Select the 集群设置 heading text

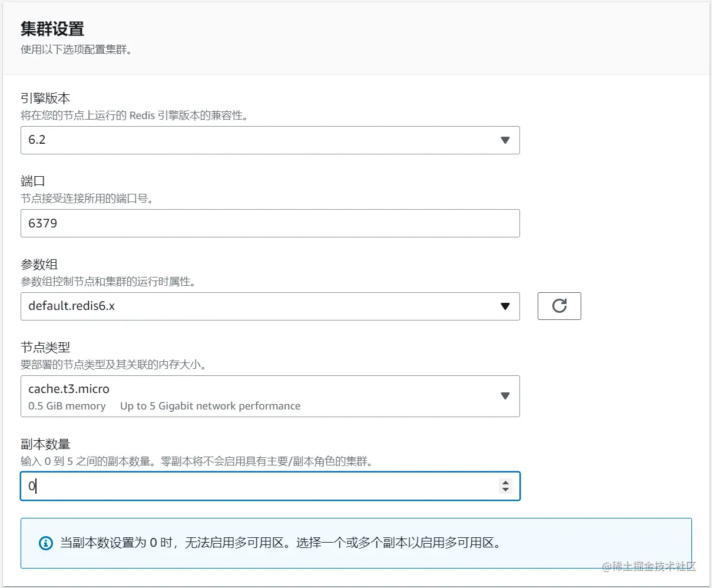(52, 29)
